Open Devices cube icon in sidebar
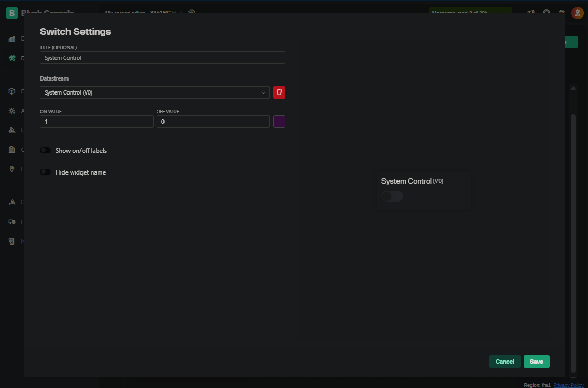The image size is (588, 388). tap(12, 91)
